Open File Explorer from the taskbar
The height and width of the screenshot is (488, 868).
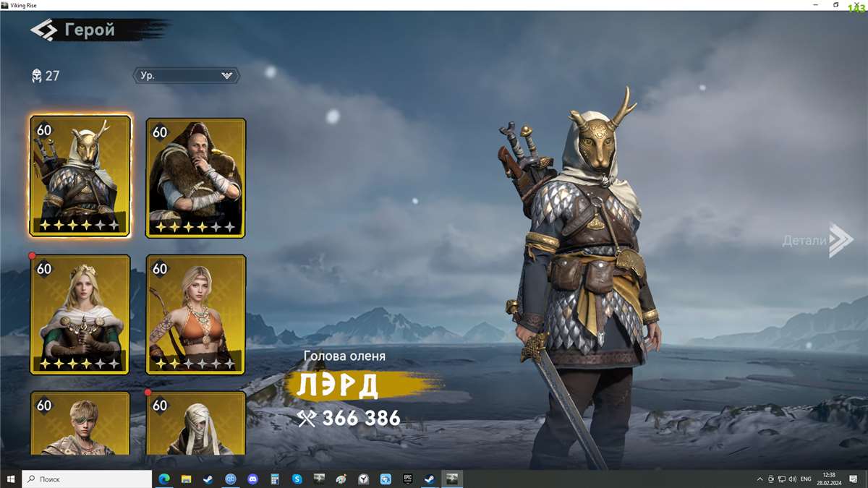pyautogui.click(x=186, y=479)
